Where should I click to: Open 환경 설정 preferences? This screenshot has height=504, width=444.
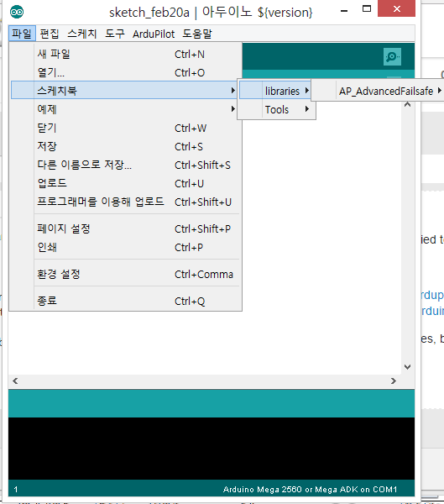pyautogui.click(x=126, y=274)
